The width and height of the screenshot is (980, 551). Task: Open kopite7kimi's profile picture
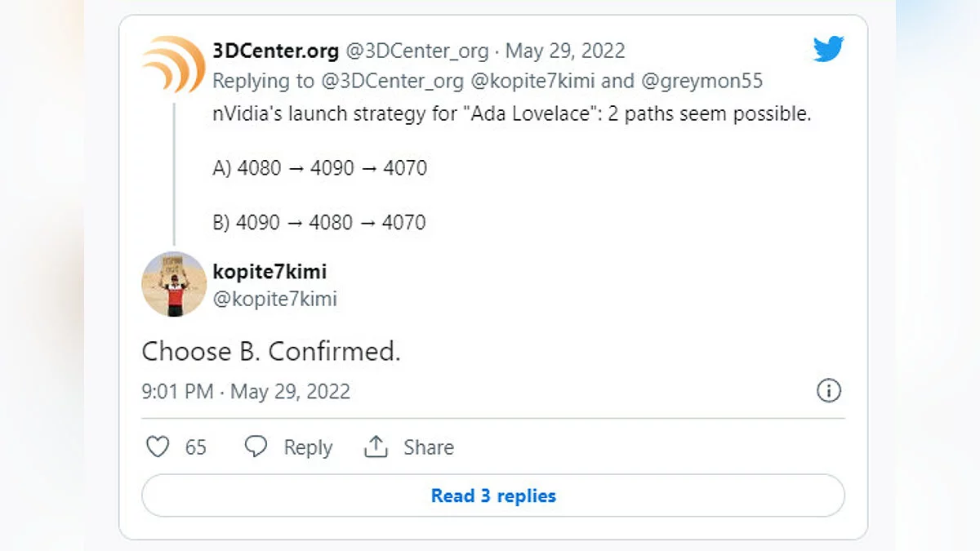(x=174, y=284)
